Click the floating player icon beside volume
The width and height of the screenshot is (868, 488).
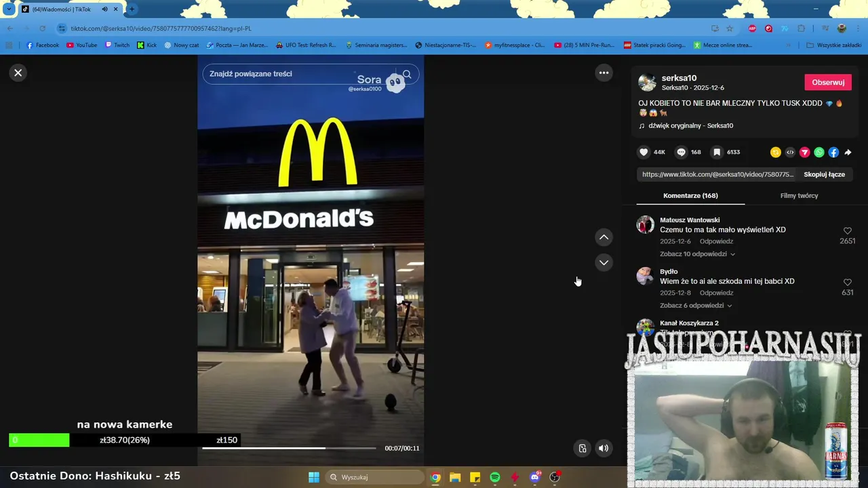tap(583, 448)
